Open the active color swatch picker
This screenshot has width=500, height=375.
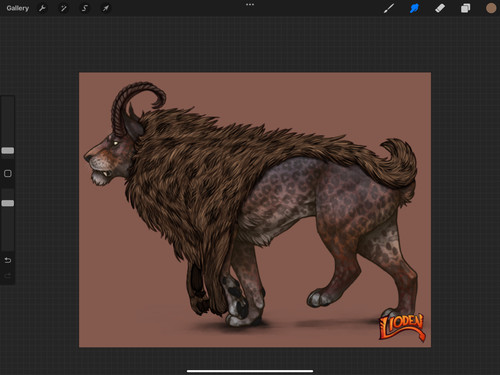click(491, 8)
